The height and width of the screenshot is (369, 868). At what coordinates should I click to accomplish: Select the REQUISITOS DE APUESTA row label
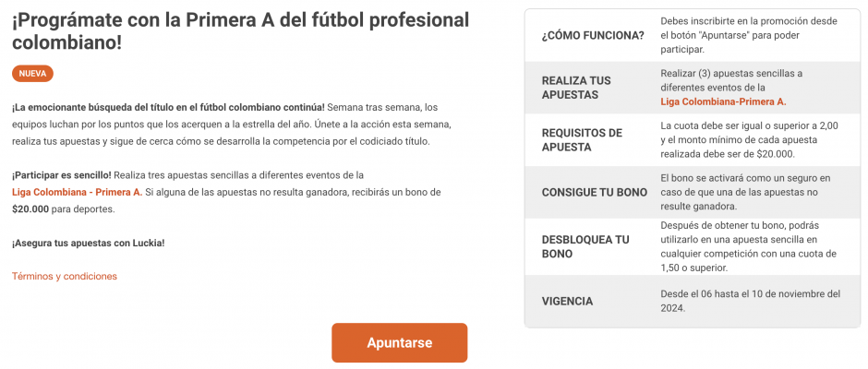[582, 140]
